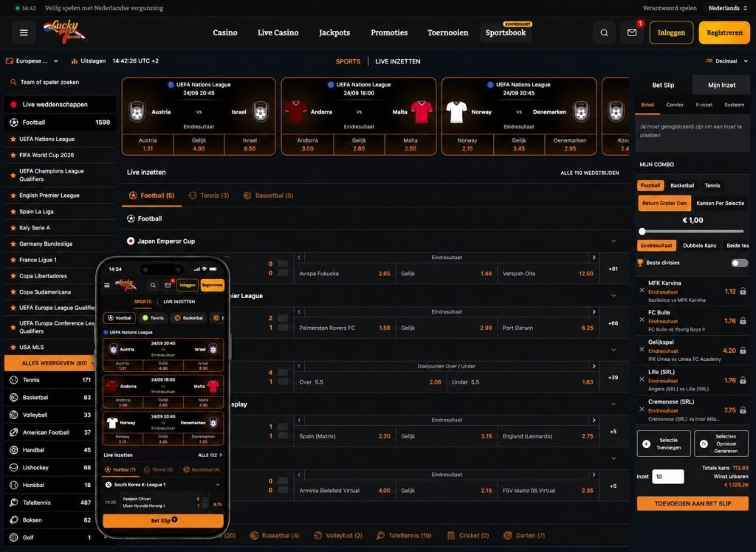This screenshot has width=756, height=552.
Task: Collapse the section above Arminia Bielefeld Virtual
Action: pyautogui.click(x=614, y=458)
